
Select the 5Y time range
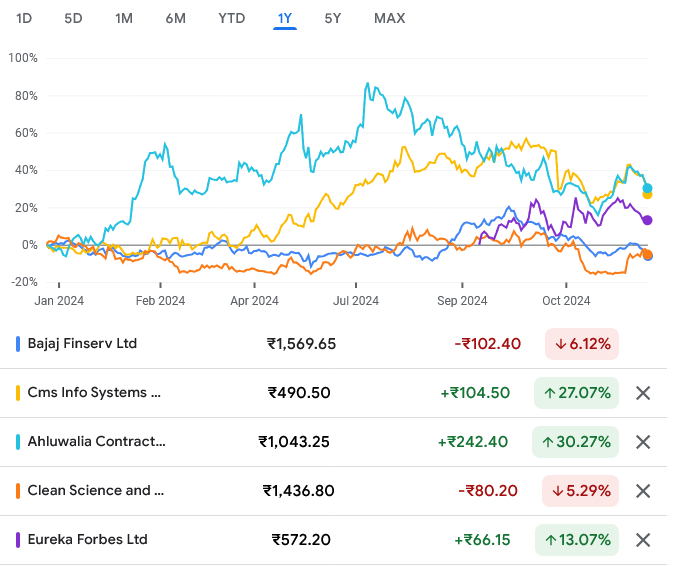(333, 18)
